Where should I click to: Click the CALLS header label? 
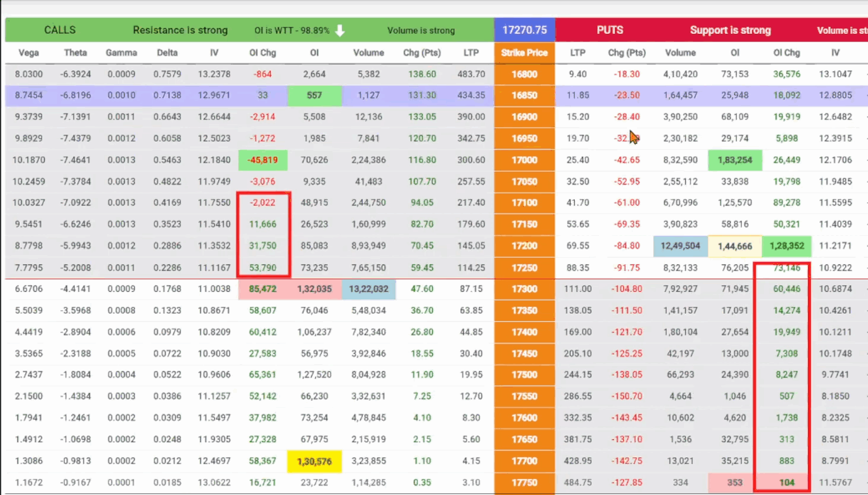coord(60,30)
